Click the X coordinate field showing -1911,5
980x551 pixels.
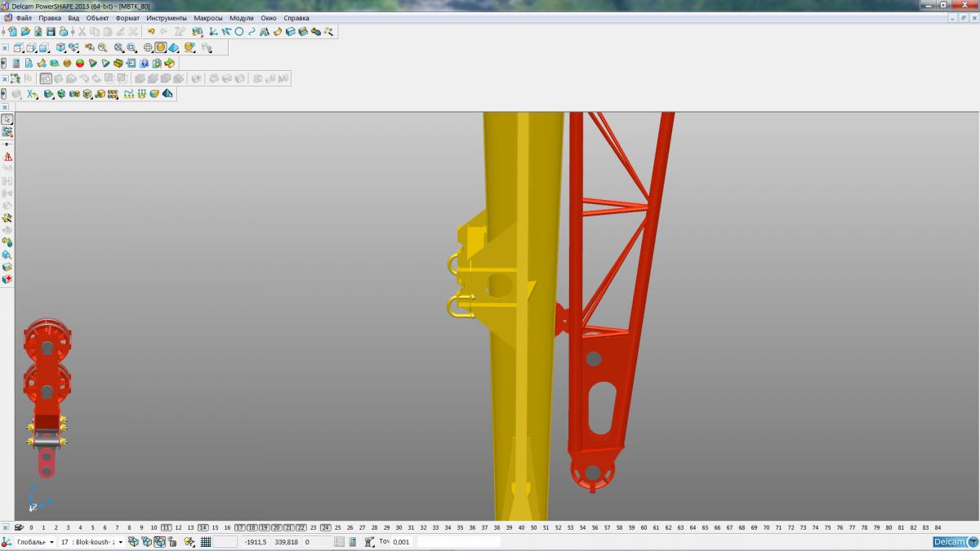pos(255,541)
